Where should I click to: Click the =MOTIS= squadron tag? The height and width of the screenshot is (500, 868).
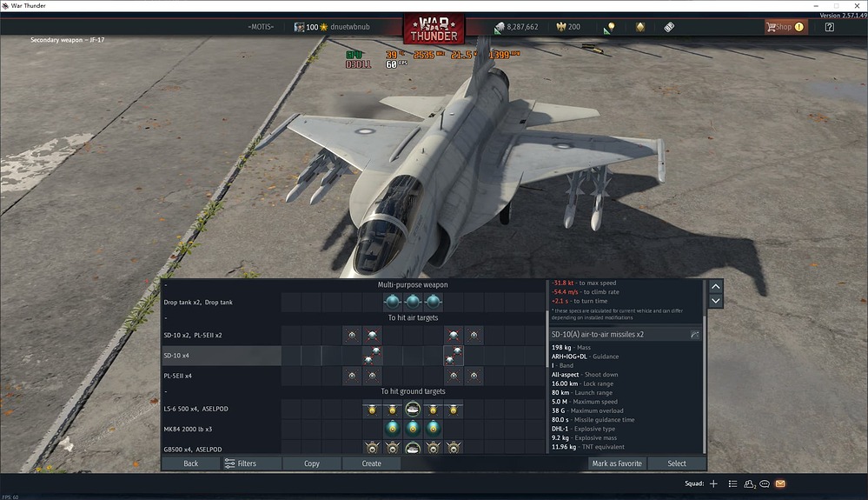tap(261, 27)
